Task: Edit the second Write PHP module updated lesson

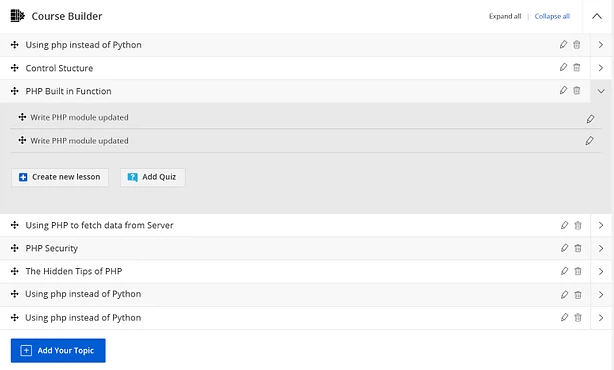Action: 589,141
